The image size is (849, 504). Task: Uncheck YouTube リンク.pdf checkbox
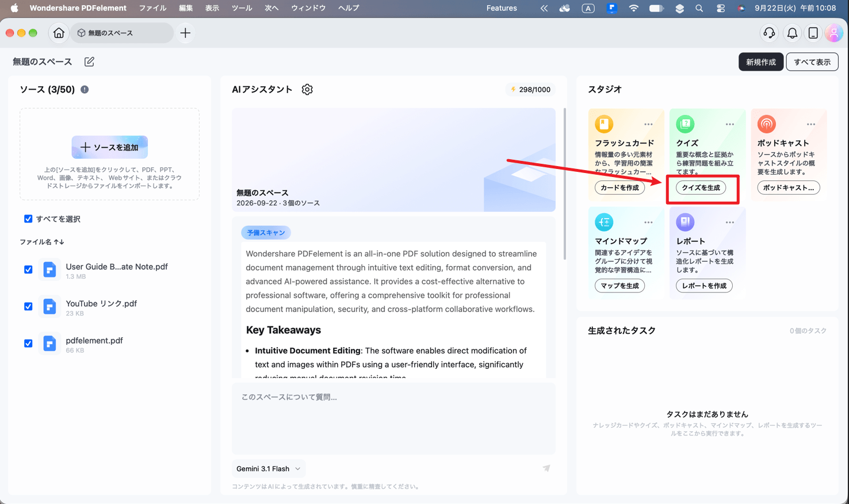(28, 306)
